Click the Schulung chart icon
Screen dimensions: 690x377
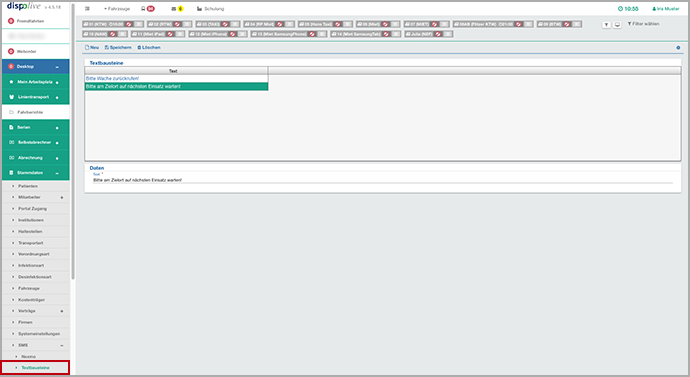tap(199, 9)
